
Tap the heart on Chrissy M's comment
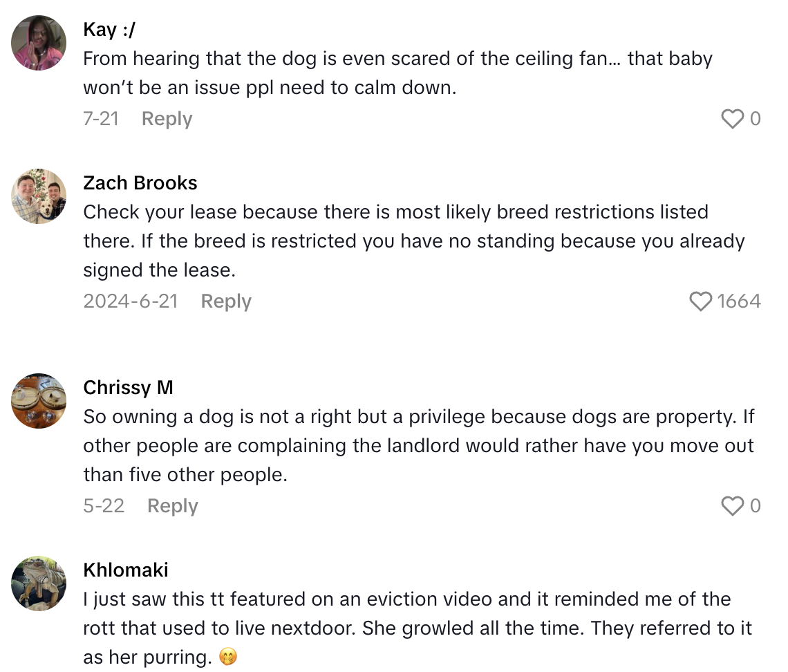pyautogui.click(x=732, y=506)
